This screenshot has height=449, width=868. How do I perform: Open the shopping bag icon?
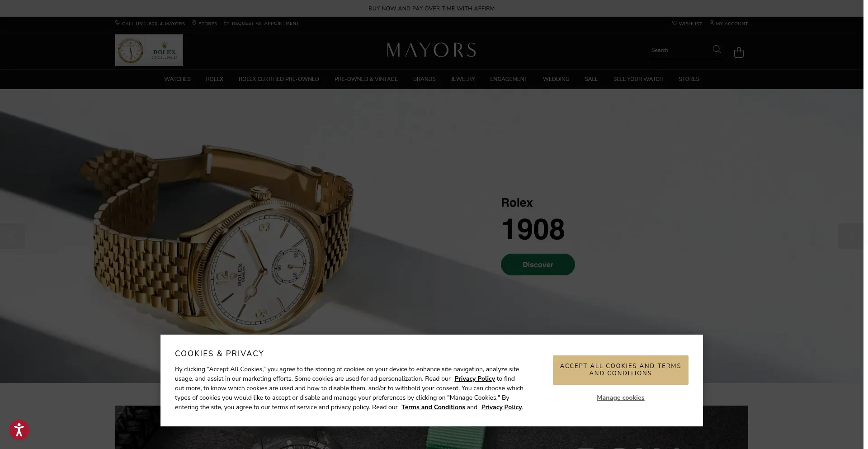[x=739, y=52]
